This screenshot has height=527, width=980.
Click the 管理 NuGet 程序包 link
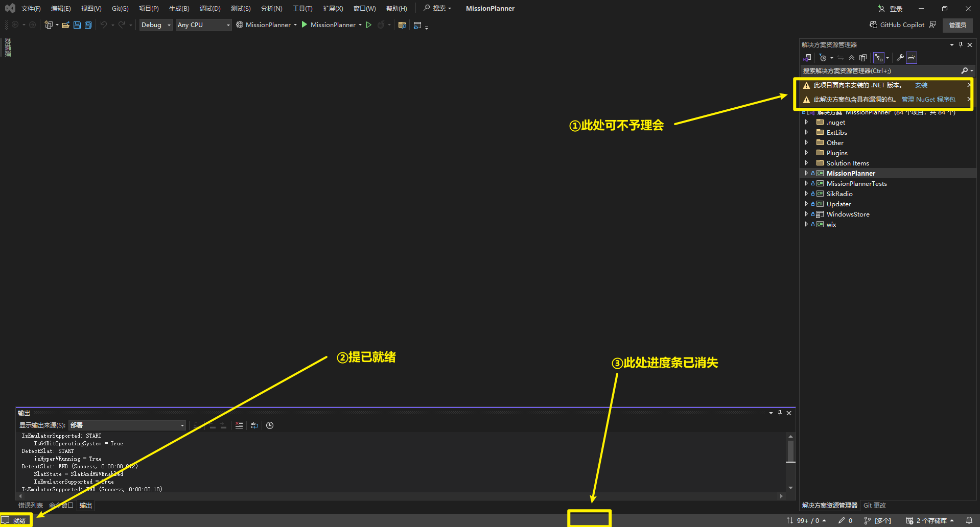coord(928,100)
